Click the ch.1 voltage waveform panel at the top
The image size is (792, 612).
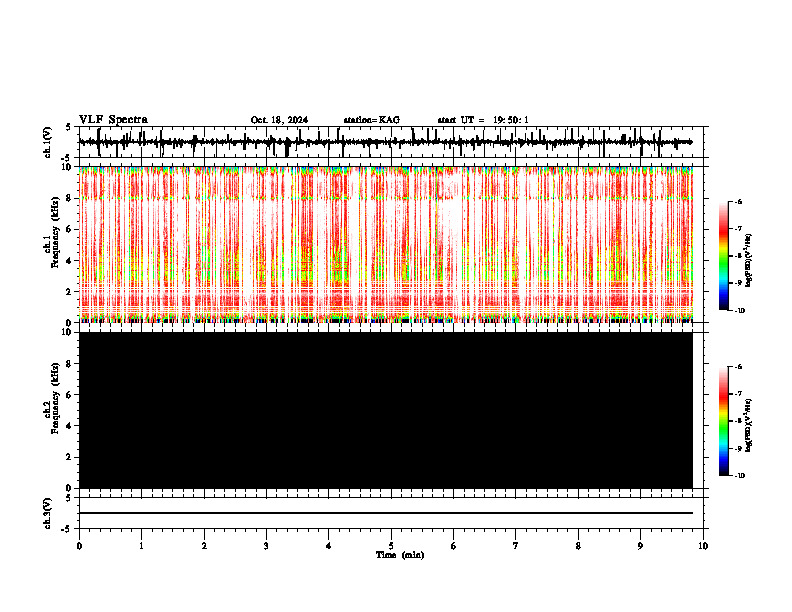point(391,142)
